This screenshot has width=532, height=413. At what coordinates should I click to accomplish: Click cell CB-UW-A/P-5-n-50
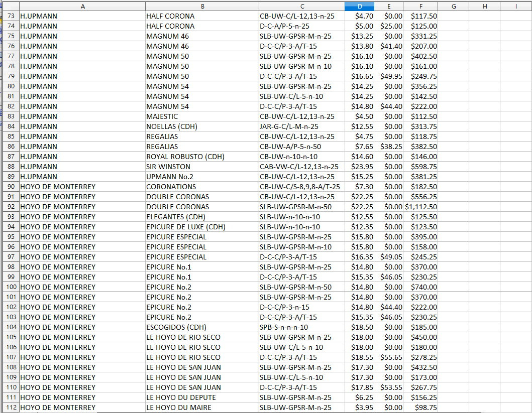[x=302, y=147]
